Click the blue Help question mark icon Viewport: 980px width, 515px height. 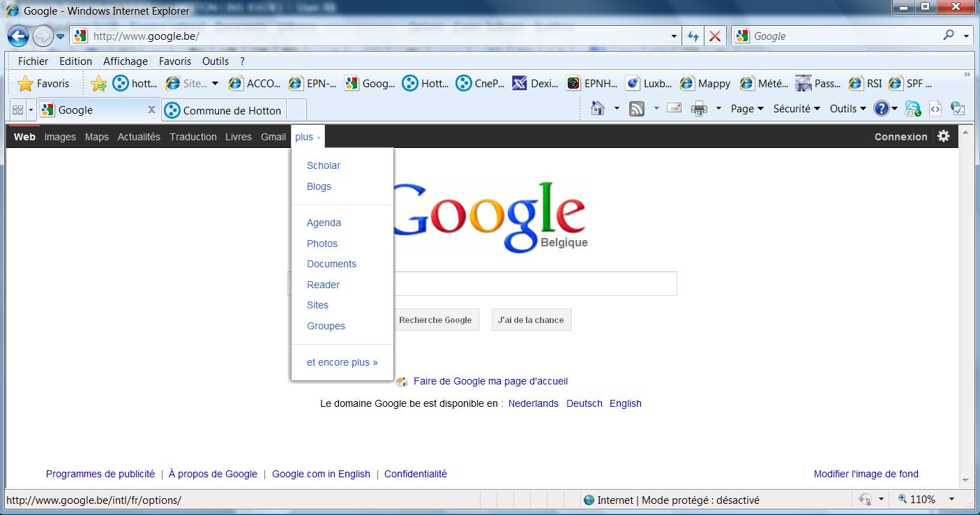click(x=881, y=109)
